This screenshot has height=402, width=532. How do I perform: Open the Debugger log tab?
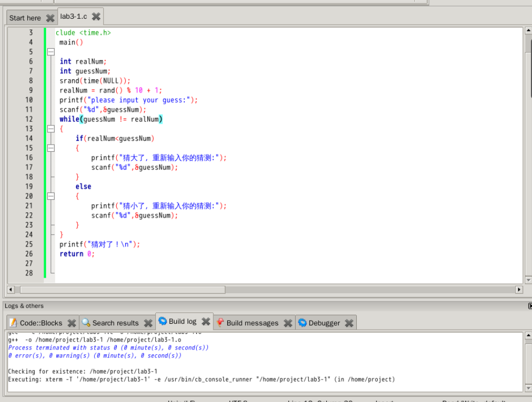[x=324, y=323]
